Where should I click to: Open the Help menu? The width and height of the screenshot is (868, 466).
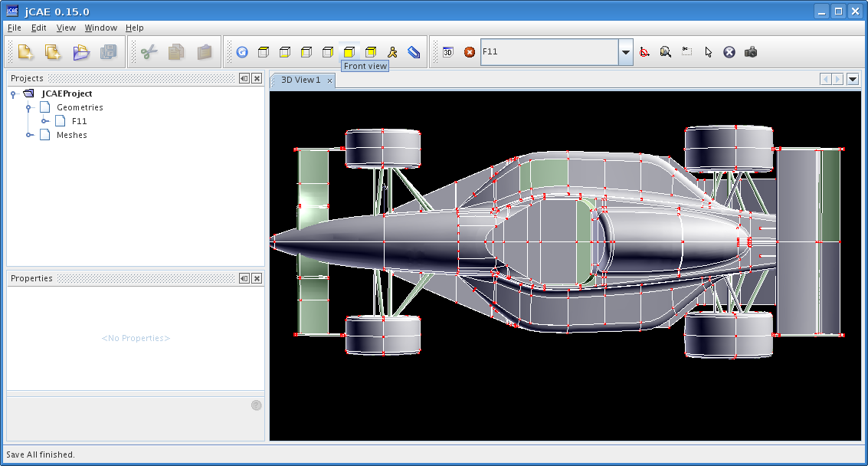135,28
